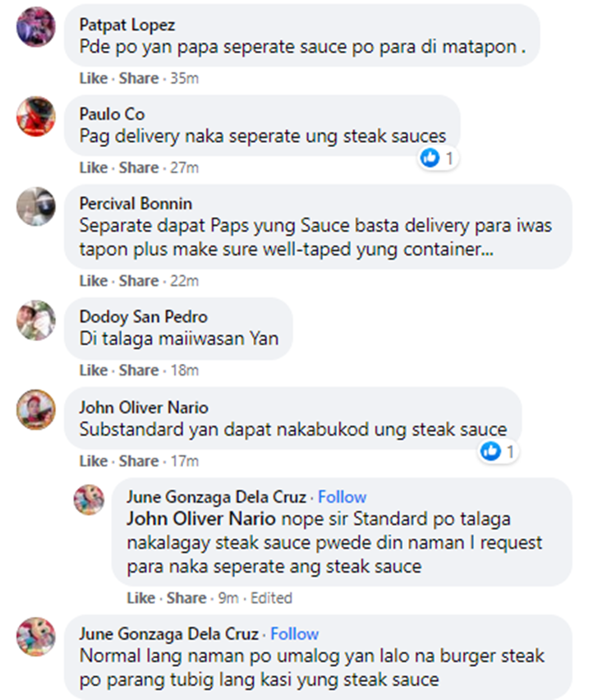Open the Edited history on June's reply
Screen dimensions: 616x700
(x=271, y=598)
